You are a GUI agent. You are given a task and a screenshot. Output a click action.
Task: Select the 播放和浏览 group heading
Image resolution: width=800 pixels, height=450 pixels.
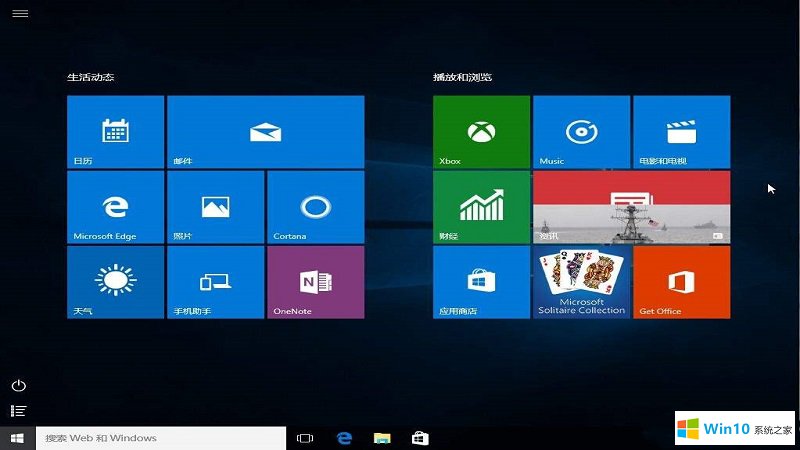coord(462,77)
